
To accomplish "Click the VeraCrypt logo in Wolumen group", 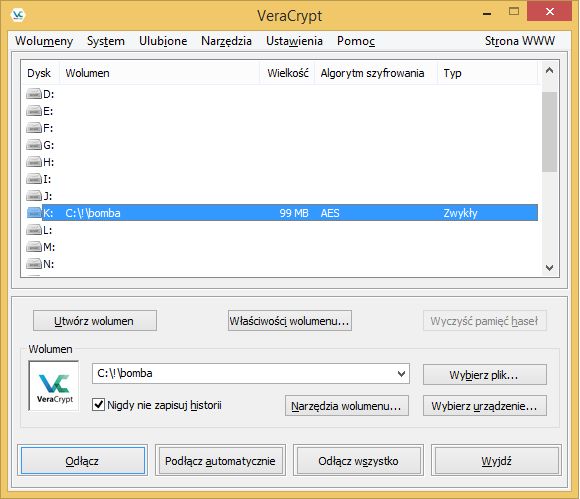I will point(54,386).
